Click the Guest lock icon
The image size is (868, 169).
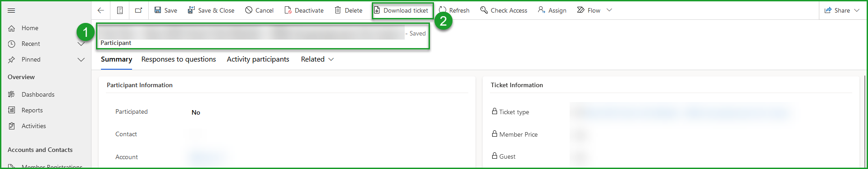click(494, 156)
